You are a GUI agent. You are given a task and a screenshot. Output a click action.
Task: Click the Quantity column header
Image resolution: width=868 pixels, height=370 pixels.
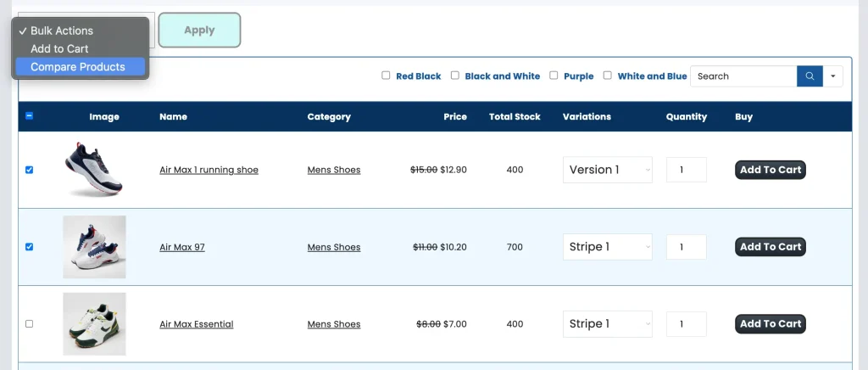click(x=687, y=117)
